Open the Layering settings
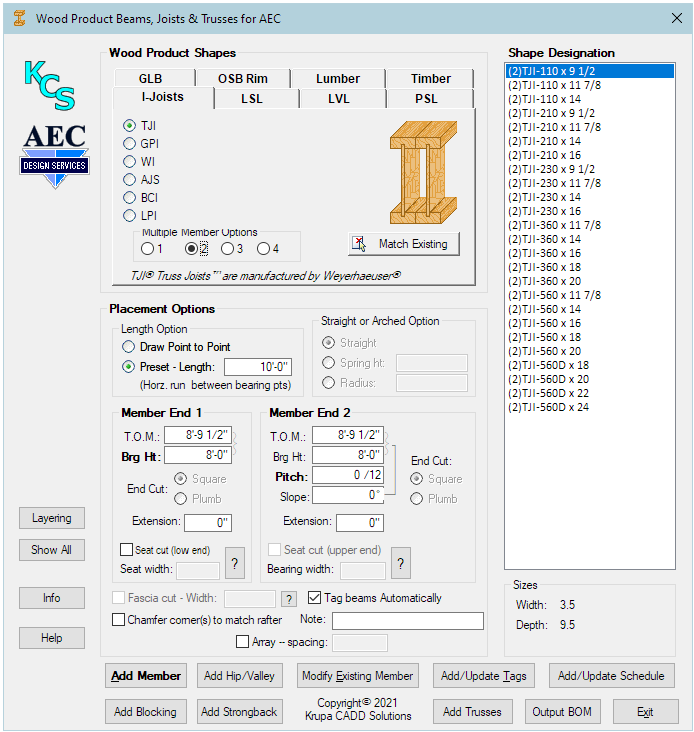694x732 pixels. coord(52,518)
